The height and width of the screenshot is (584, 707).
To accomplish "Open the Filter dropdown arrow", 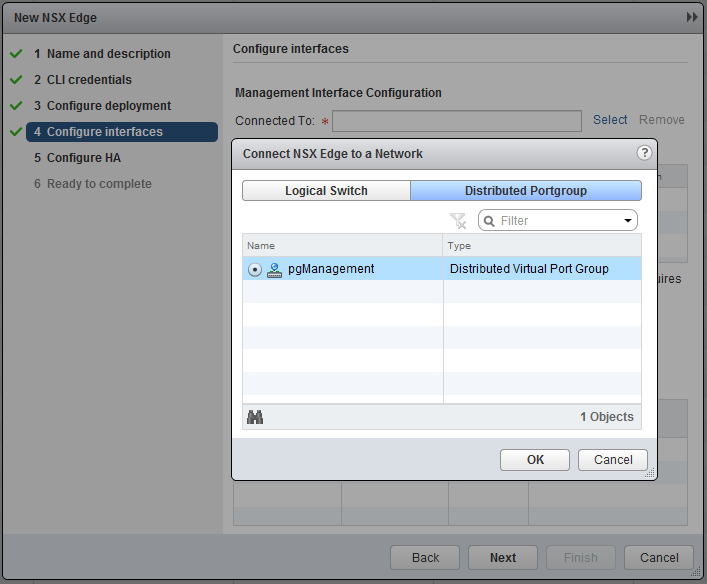I will tap(628, 221).
